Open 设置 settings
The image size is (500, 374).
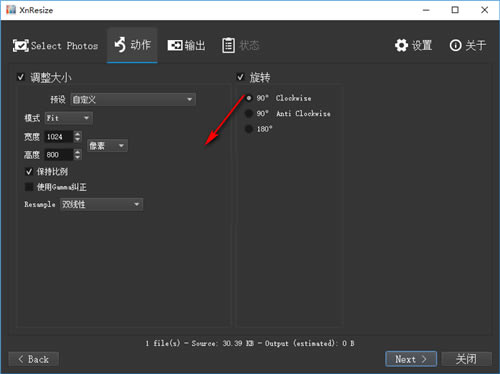click(413, 45)
